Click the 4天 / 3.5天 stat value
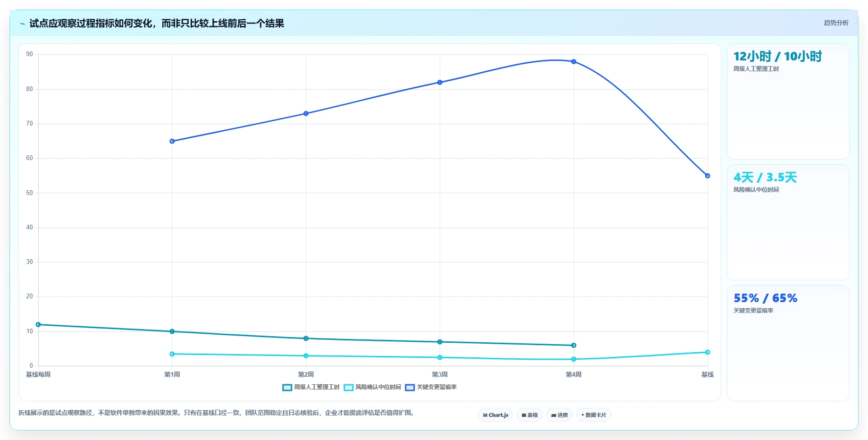The height and width of the screenshot is (440, 868). click(x=765, y=178)
